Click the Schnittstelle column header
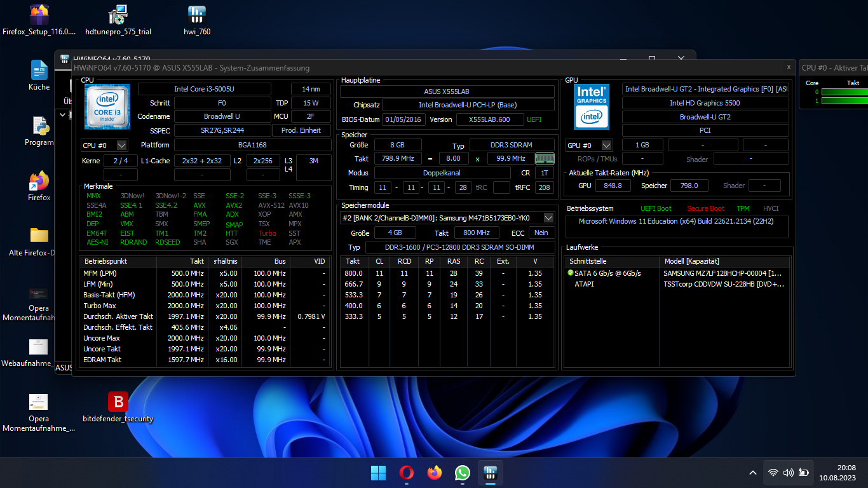This screenshot has width=868, height=488. pos(612,261)
